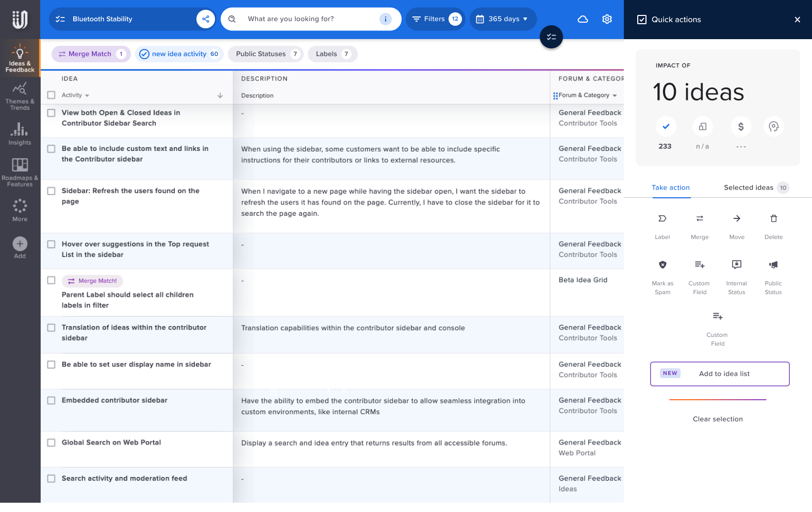812x512 pixels.
Task: Open the 365 days date range dropdown
Action: (x=503, y=19)
